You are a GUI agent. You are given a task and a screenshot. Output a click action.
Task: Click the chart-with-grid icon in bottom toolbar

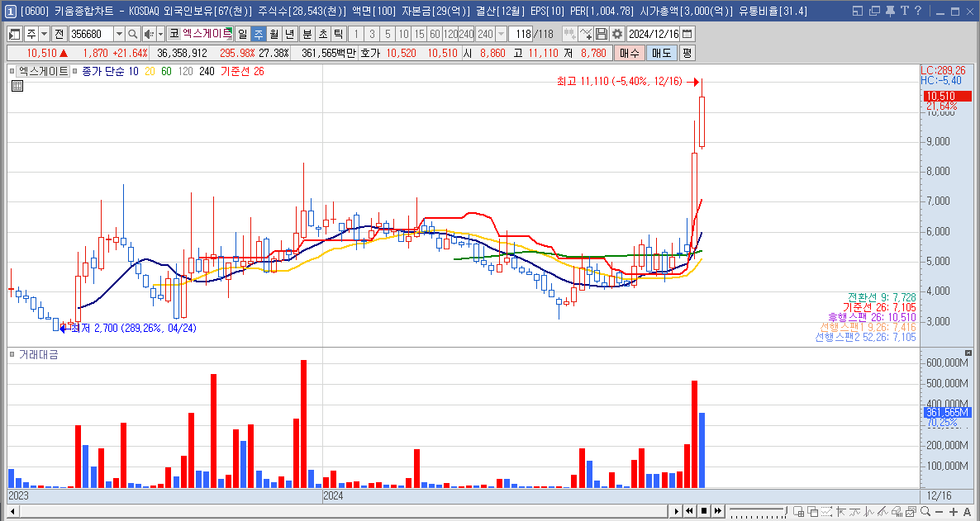click(797, 512)
